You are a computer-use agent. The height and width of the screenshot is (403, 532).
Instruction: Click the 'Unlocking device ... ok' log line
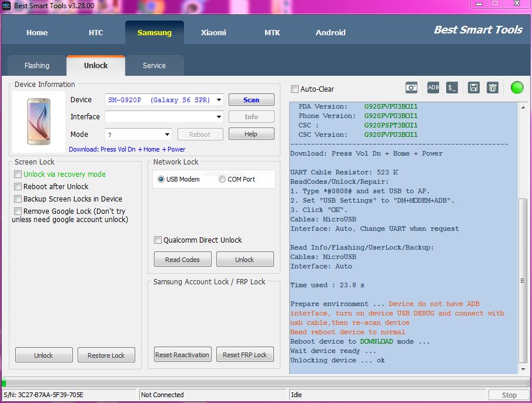337,360
